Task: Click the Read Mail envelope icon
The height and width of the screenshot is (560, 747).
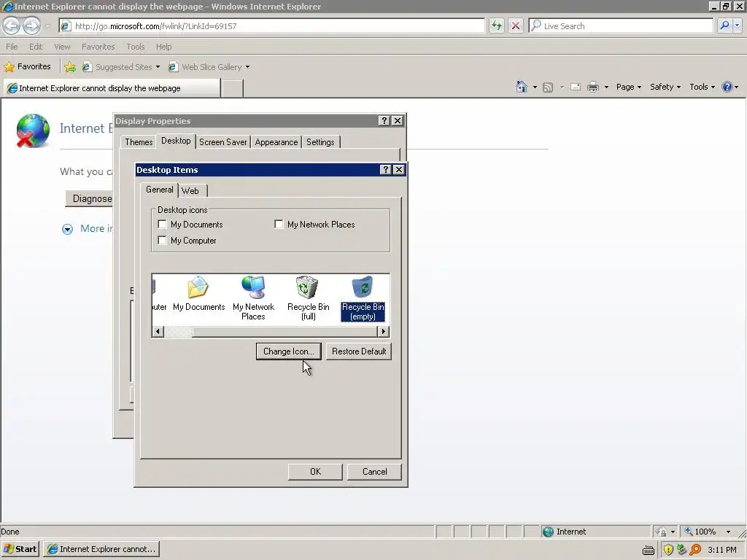Action: [x=576, y=87]
